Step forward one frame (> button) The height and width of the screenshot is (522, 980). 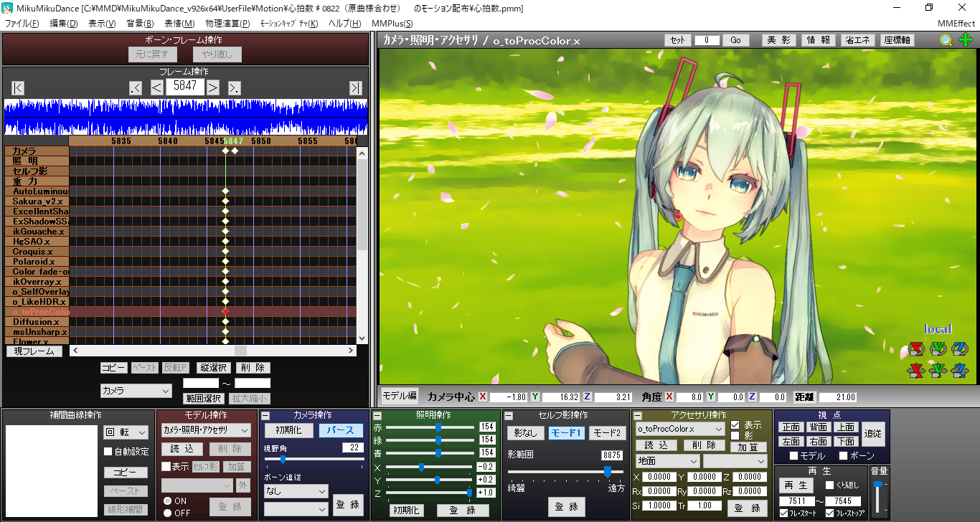213,87
